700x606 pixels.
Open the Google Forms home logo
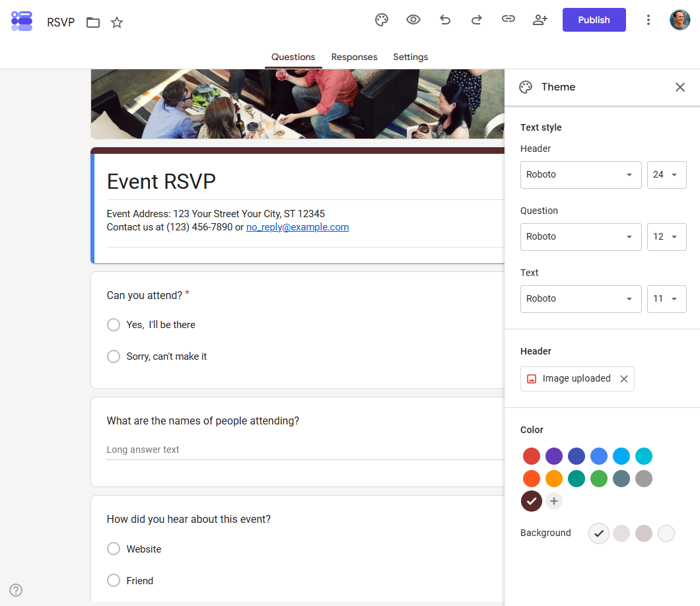[x=22, y=21]
